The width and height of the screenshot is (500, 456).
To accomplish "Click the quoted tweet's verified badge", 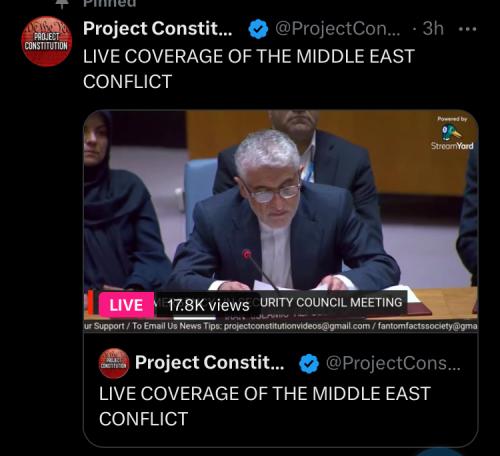I will tap(309, 363).
